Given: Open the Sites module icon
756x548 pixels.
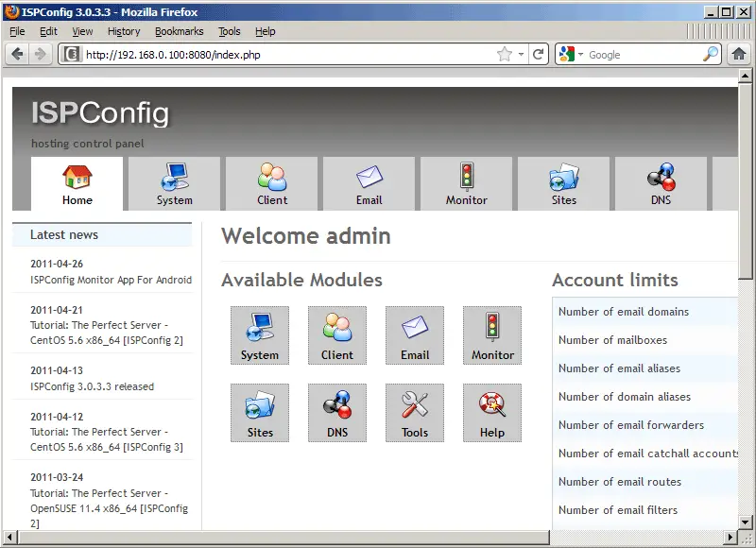Looking at the screenshot, I should click(260, 413).
